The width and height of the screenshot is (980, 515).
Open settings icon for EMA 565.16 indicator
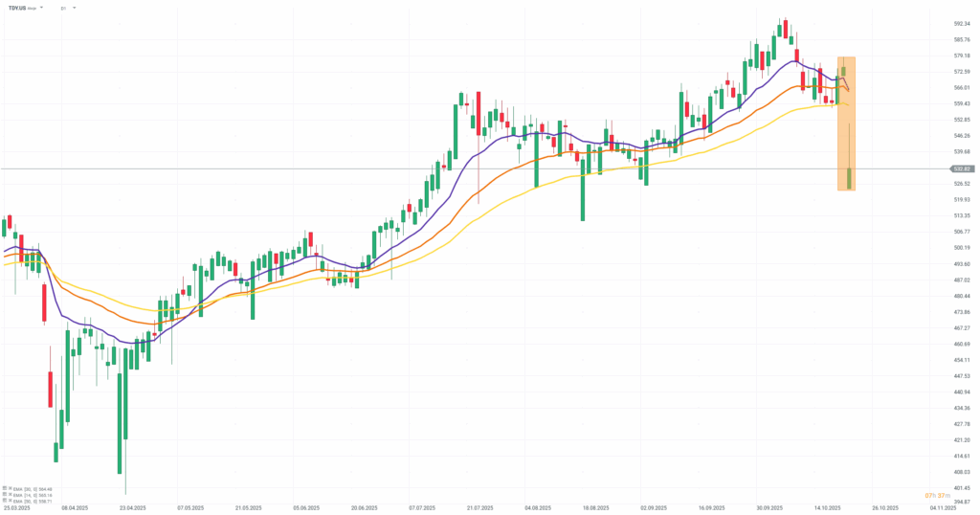[5, 494]
